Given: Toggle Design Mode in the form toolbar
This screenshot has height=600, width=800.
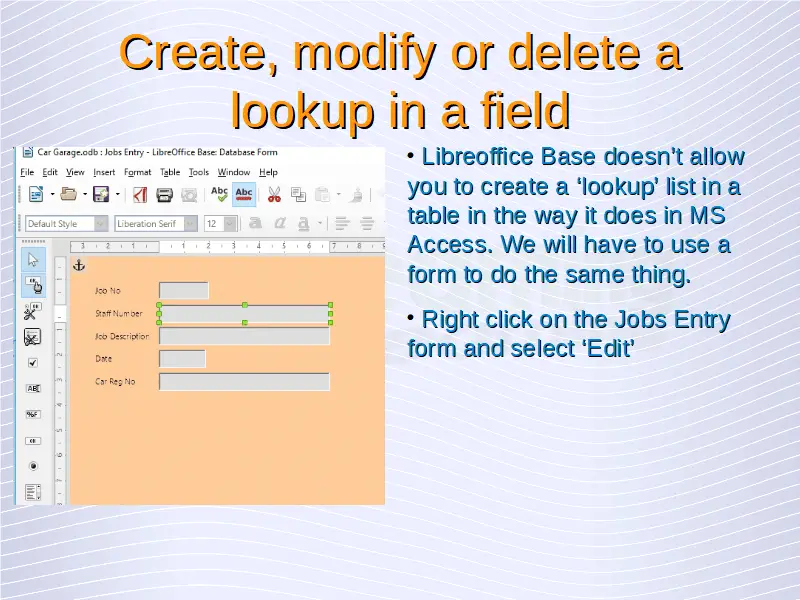Looking at the screenshot, I should 33,286.
